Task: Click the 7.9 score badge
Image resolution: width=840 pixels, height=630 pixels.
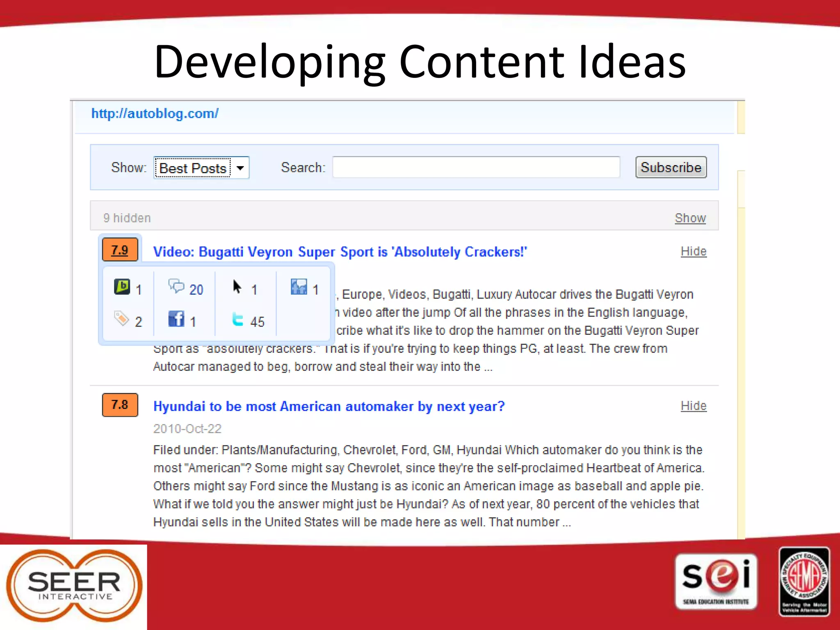Action: (120, 250)
